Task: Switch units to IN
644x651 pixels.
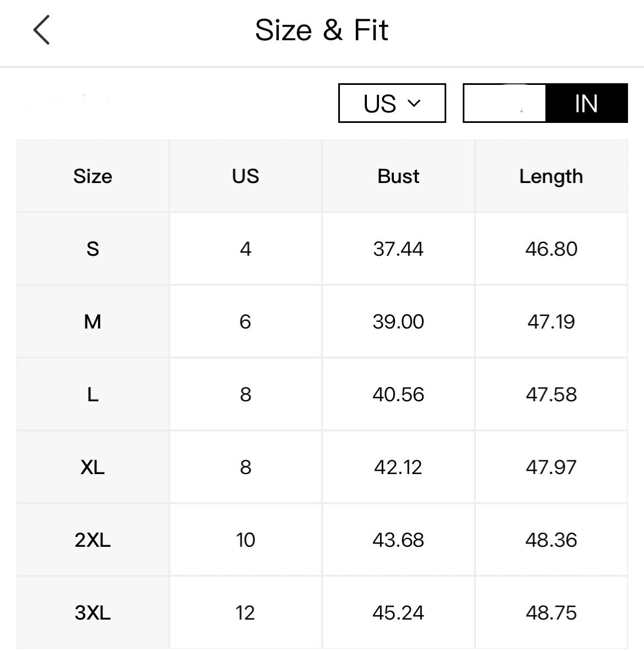Action: [x=586, y=103]
